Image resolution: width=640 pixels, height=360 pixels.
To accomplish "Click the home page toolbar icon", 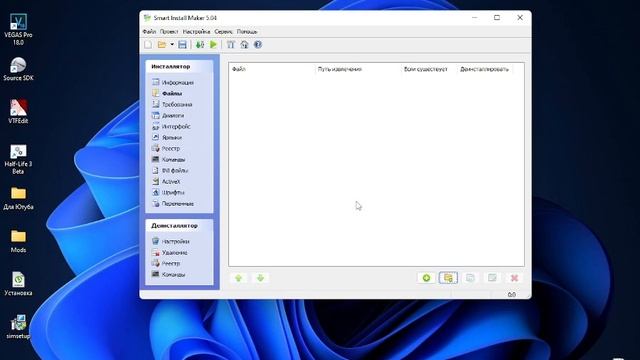I will tap(244, 44).
